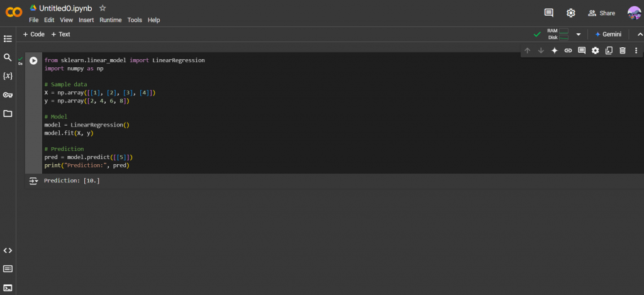This screenshot has width=644, height=295.
Task: Open the Files folder panel
Action: 8,114
